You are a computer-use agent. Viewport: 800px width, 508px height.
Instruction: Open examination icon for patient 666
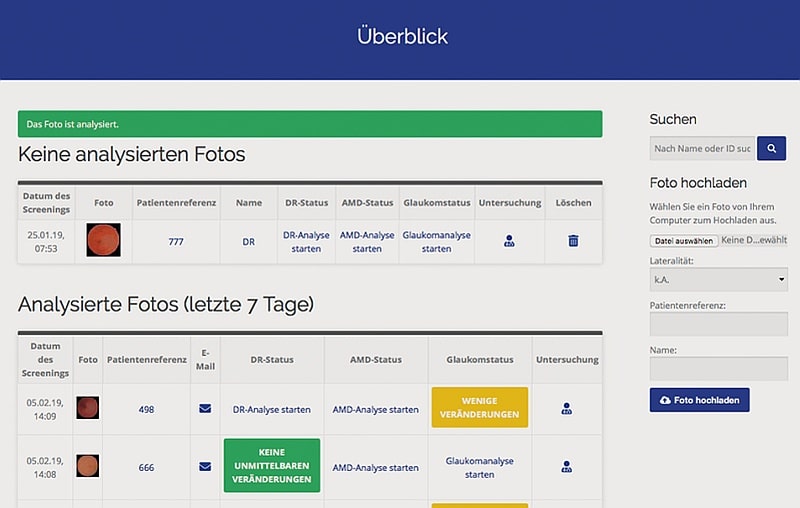coord(567,466)
